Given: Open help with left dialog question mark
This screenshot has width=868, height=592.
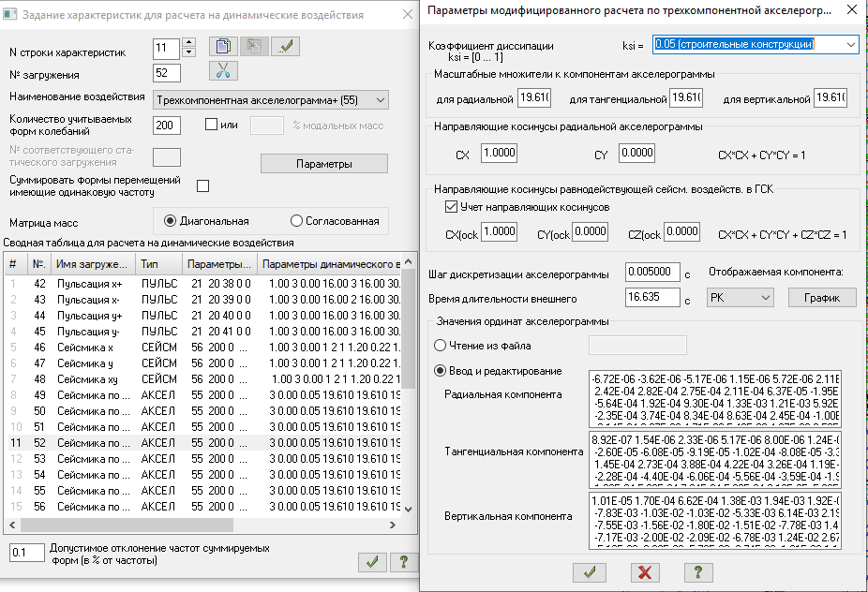Looking at the screenshot, I should click(x=403, y=561).
